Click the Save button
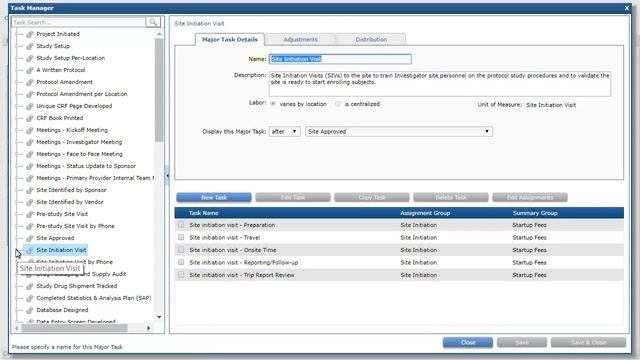640x360 pixels. pyautogui.click(x=522, y=342)
